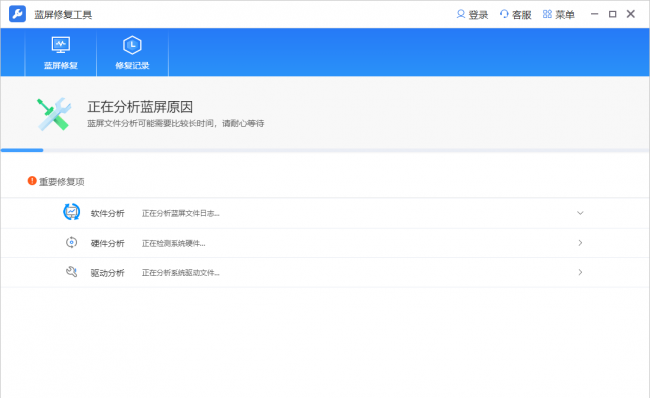Click the blue analysis progress bar
This screenshot has height=398, width=650.
[22, 150]
